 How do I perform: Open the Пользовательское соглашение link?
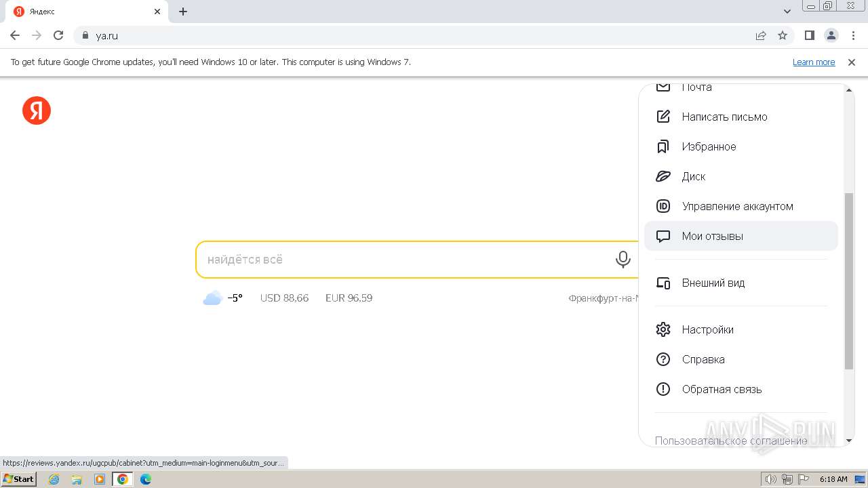[731, 441]
